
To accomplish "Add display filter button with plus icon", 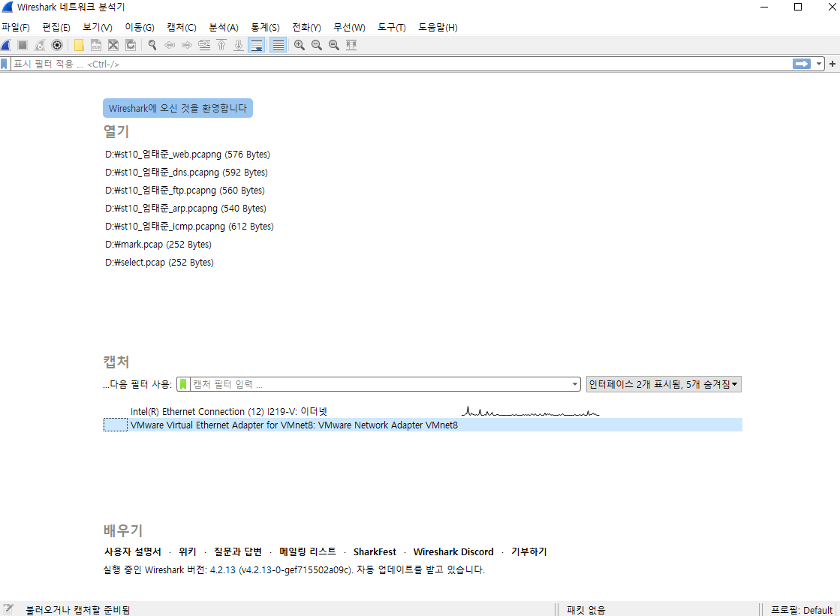I will pyautogui.click(x=832, y=64).
